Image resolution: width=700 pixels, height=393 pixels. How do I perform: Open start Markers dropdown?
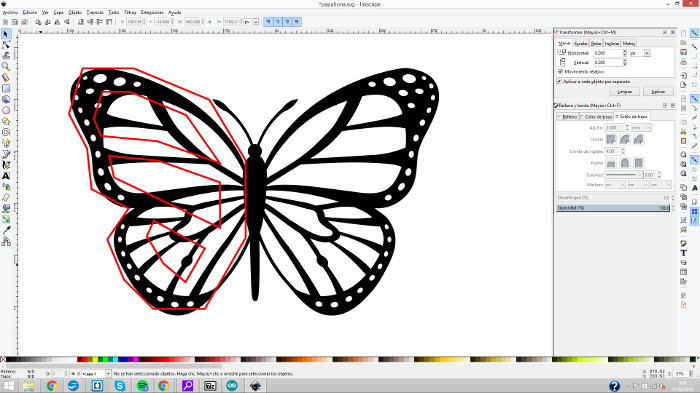(x=615, y=184)
